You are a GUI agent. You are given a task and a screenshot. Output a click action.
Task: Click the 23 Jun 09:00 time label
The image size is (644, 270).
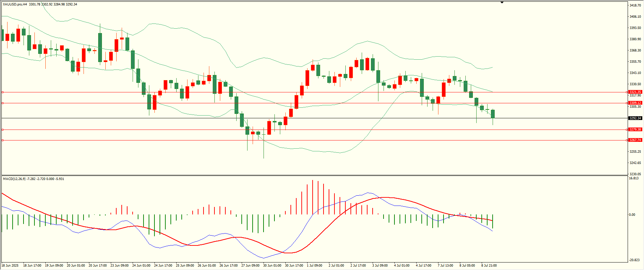tap(120, 266)
